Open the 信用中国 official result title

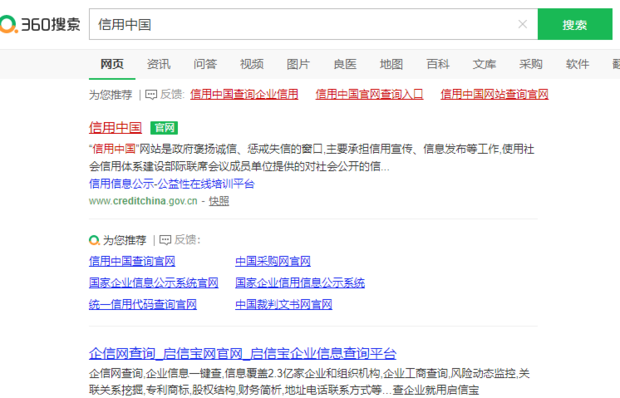tap(115, 128)
